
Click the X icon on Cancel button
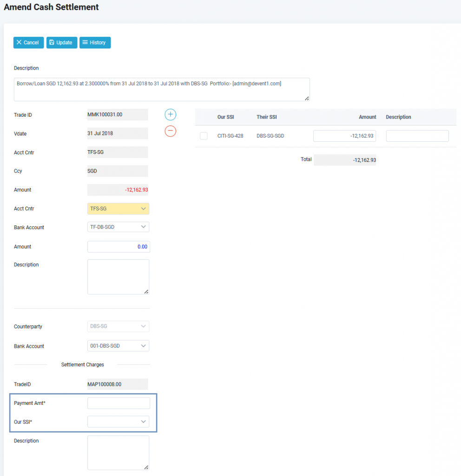(19, 42)
